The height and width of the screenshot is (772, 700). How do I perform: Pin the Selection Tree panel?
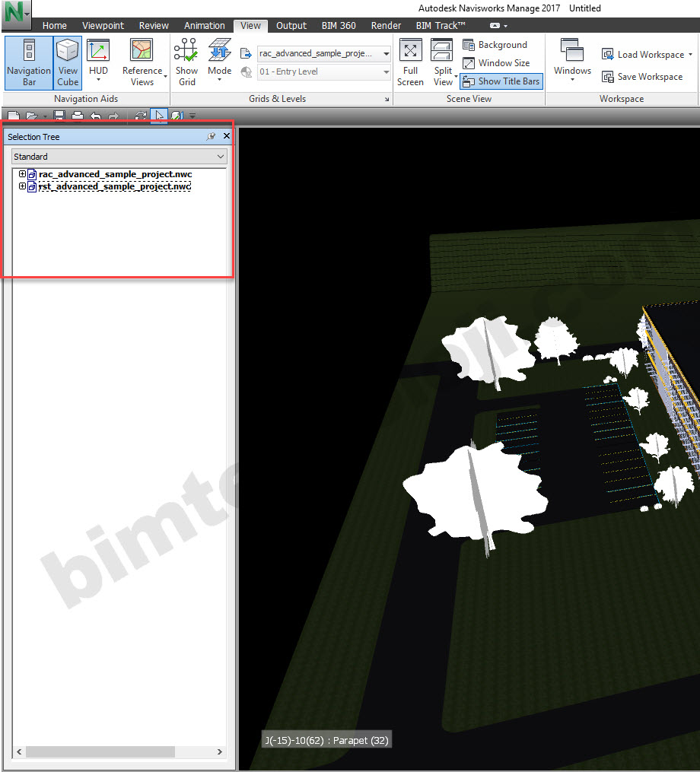click(x=211, y=137)
